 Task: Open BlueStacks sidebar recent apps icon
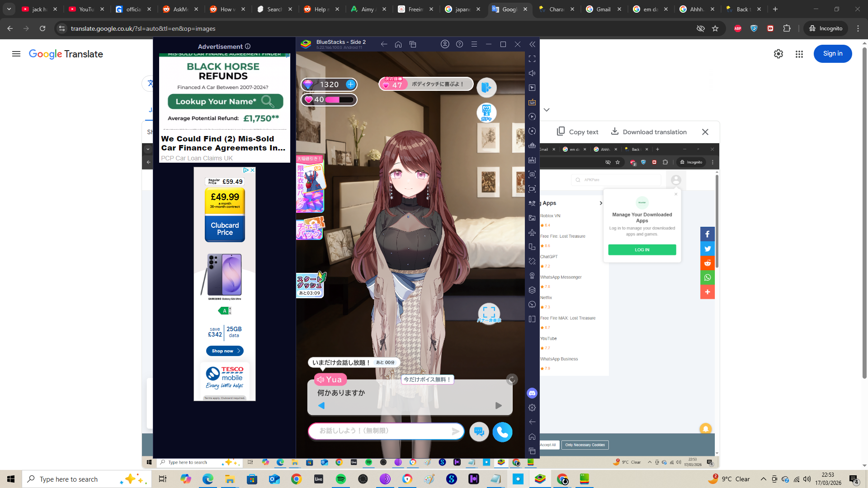coord(532,451)
